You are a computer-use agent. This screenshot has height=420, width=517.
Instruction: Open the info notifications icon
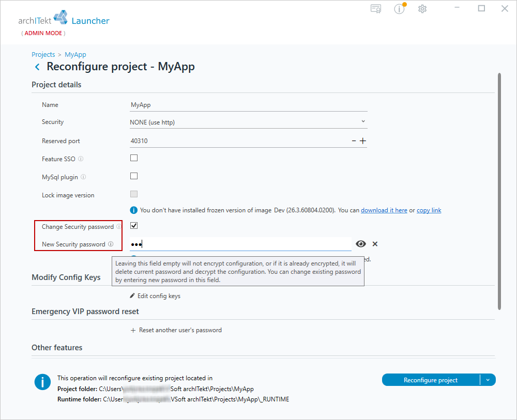(x=400, y=9)
